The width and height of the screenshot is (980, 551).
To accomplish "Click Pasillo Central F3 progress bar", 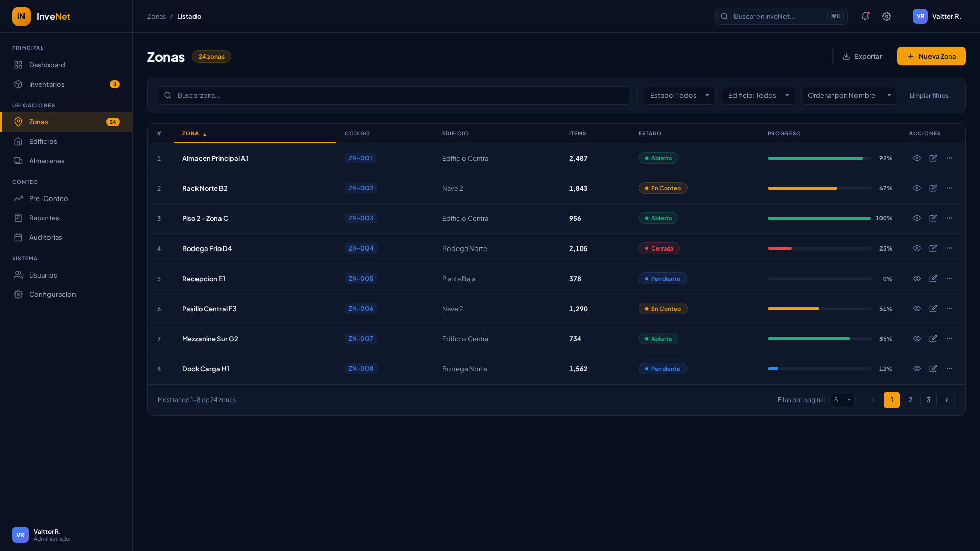I will [x=819, y=309].
